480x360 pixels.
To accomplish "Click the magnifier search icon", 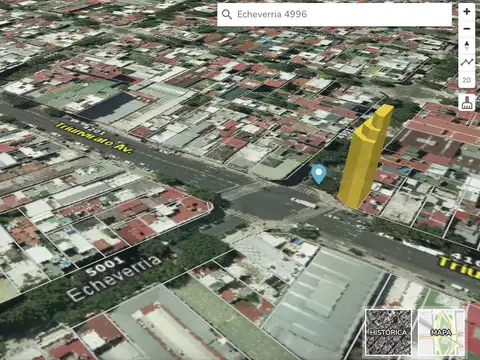I will 227,14.
